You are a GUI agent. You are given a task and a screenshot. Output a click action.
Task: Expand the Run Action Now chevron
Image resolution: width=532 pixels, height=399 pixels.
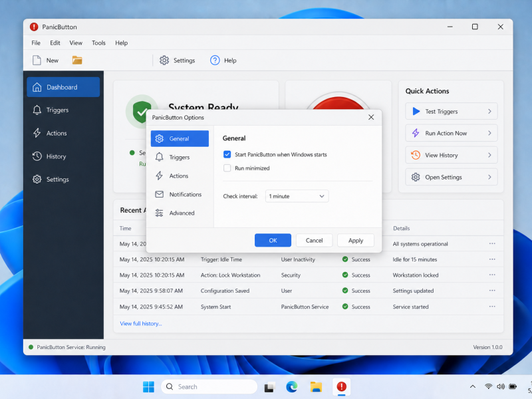[x=489, y=133]
